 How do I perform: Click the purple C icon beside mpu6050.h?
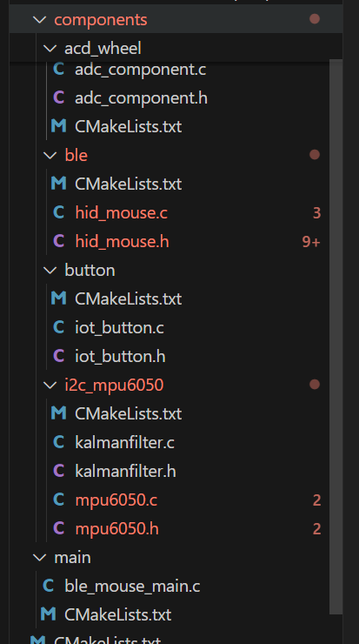[x=58, y=528]
